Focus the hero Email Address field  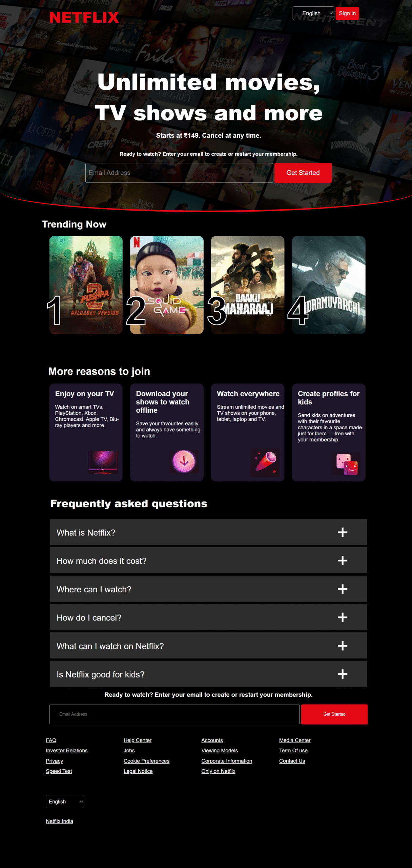click(179, 173)
